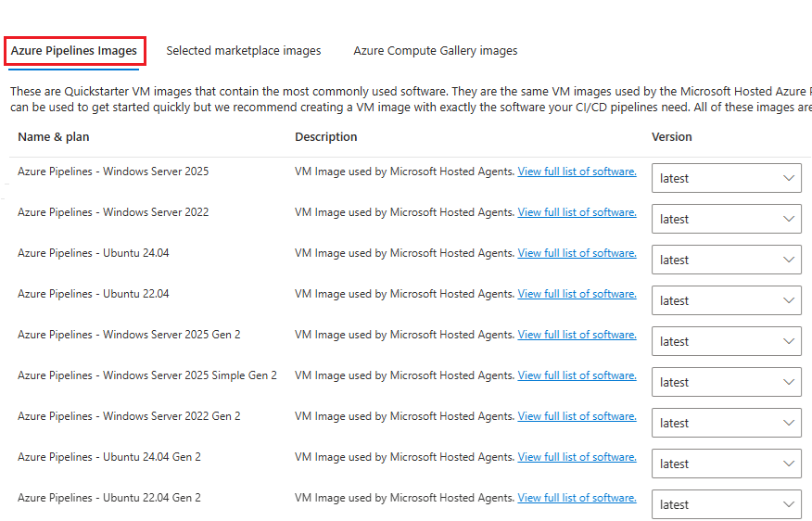The width and height of the screenshot is (812, 521).
Task: View software list for Ubuntu 24.04 Gen 2
Action: (577, 457)
